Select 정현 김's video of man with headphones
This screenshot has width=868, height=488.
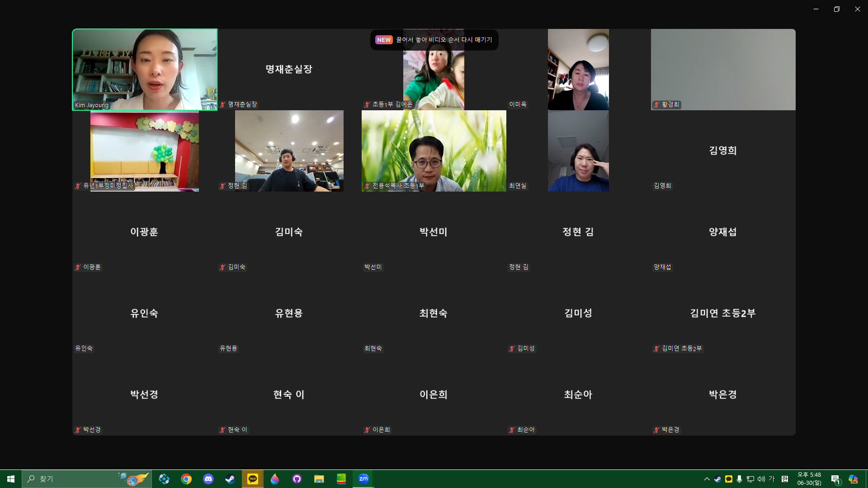tap(289, 151)
